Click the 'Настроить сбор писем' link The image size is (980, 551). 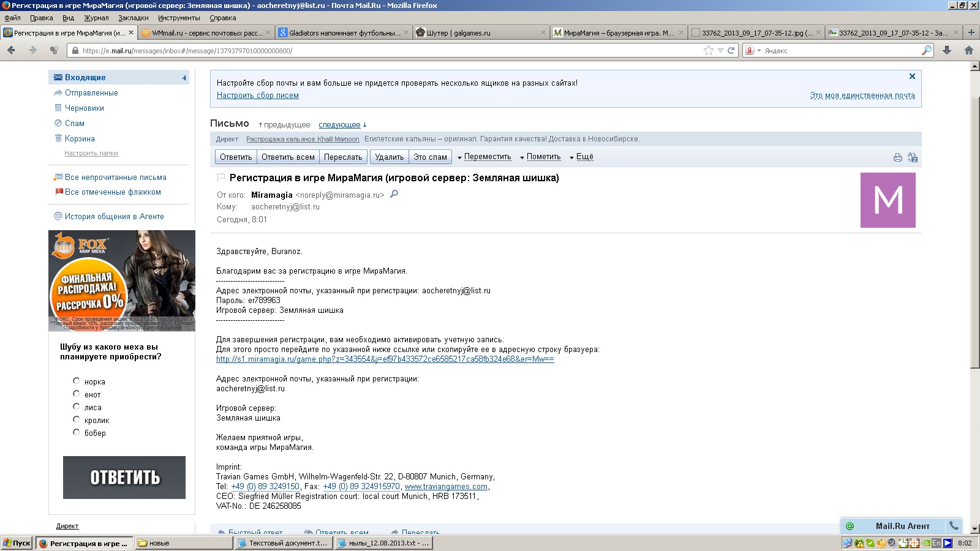258,96
